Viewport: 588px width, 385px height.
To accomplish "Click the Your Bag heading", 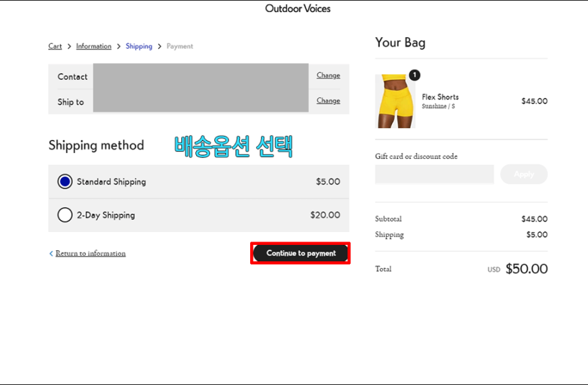I will tap(400, 43).
